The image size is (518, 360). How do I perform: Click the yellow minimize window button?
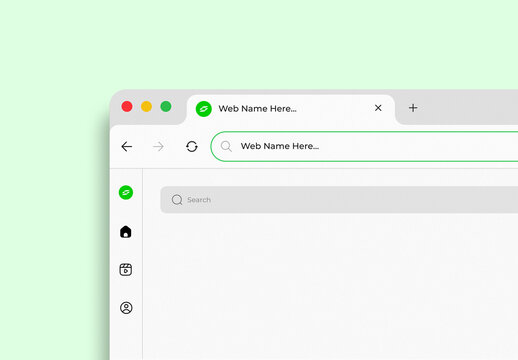[146, 107]
